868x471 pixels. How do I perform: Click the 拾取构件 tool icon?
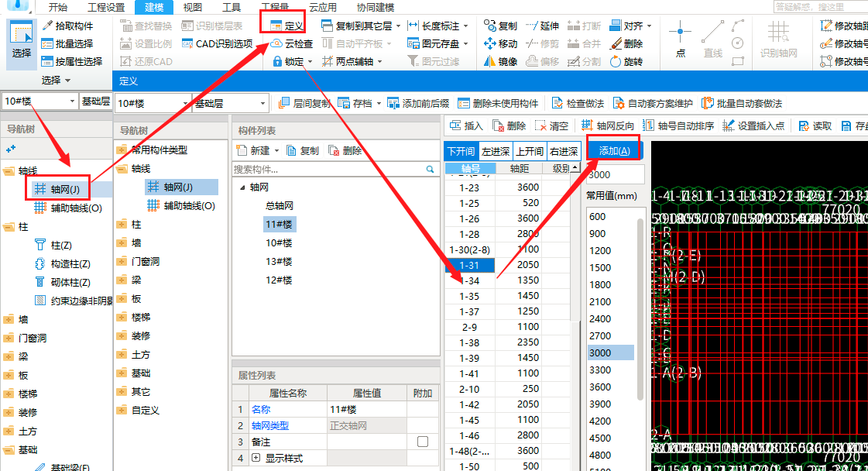tap(47, 26)
